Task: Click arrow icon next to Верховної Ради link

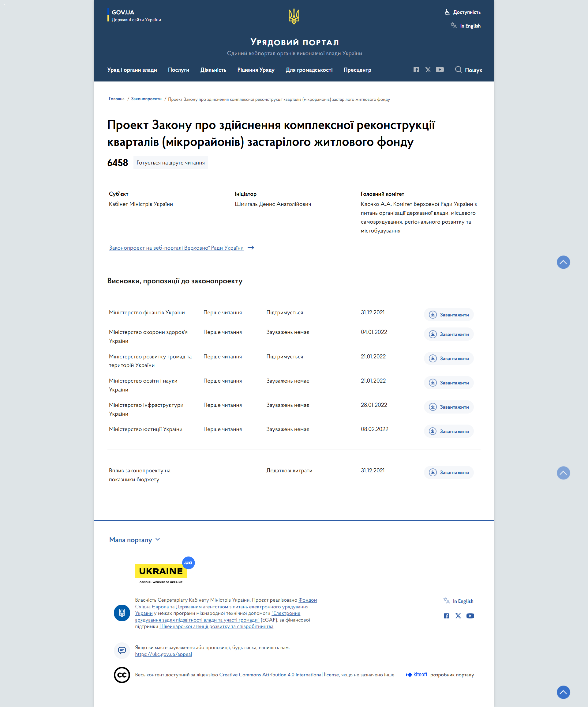Action: coord(251,248)
